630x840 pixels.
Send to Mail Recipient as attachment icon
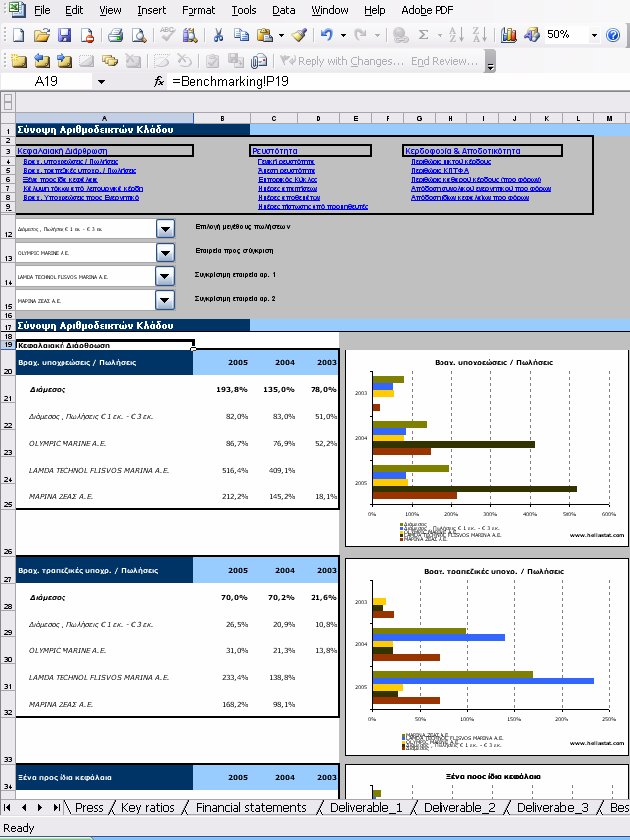pos(259,61)
